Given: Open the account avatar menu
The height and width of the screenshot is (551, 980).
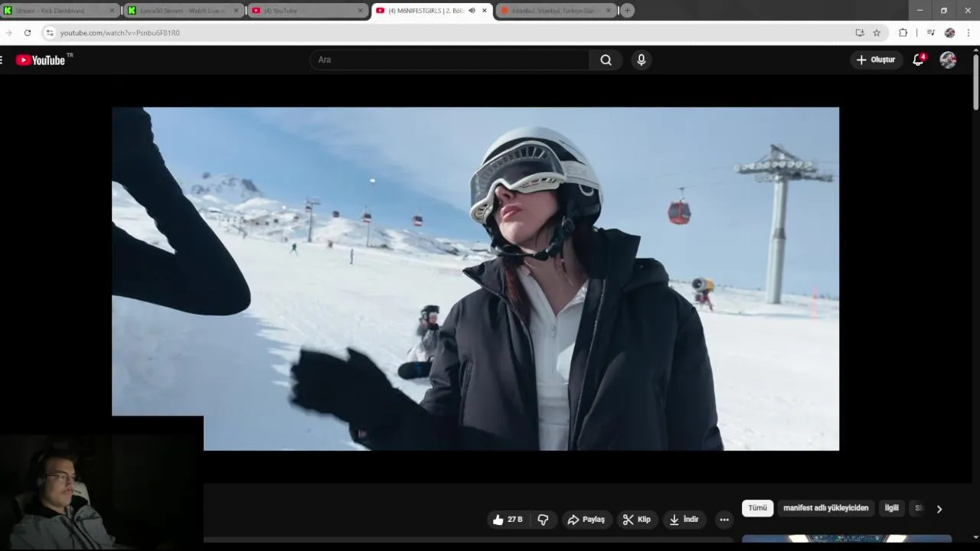Looking at the screenshot, I should tap(948, 60).
